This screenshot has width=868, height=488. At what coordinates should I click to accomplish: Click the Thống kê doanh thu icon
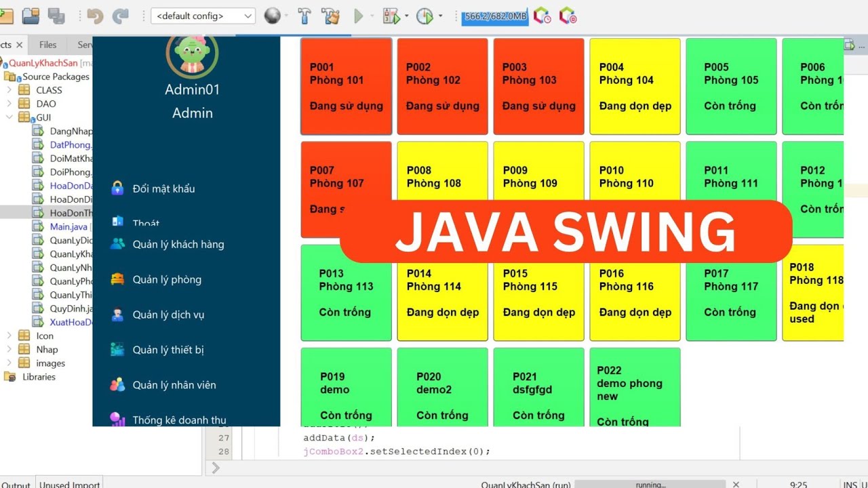117,419
